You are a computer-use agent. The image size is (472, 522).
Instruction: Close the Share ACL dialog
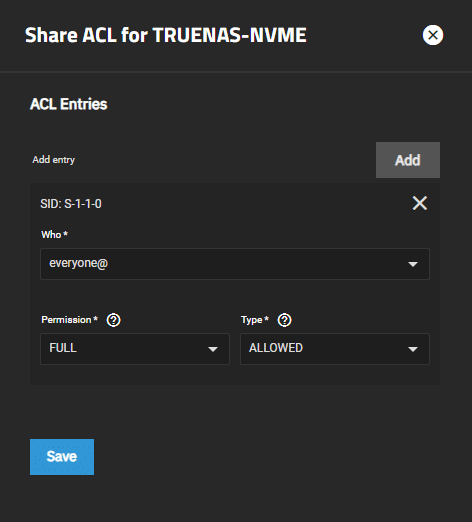[433, 35]
